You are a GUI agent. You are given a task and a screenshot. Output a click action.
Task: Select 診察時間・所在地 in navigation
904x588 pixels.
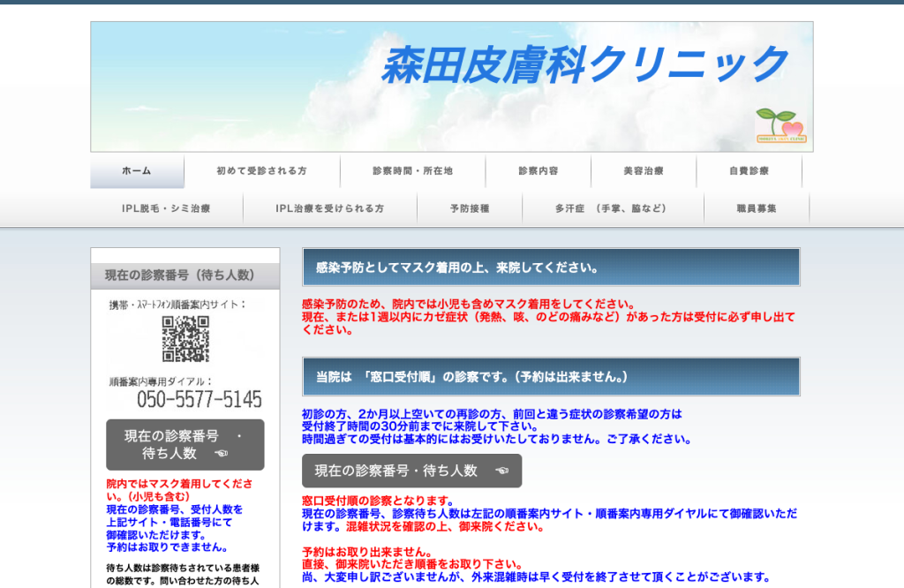413,171
